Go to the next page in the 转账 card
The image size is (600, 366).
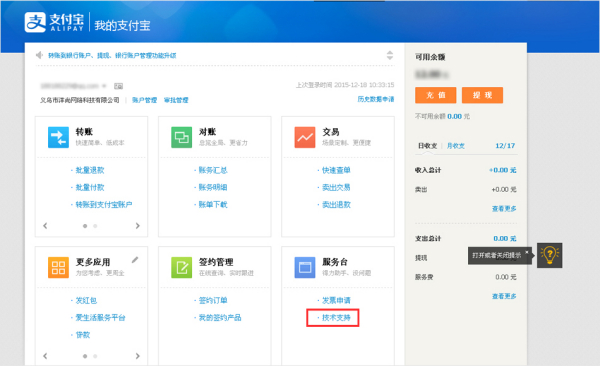(137, 225)
